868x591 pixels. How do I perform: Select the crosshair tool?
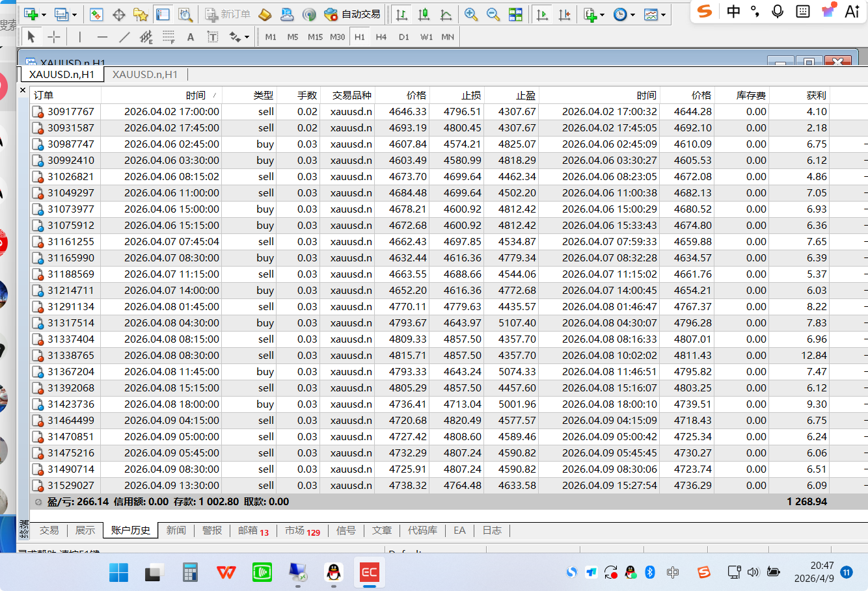(54, 37)
